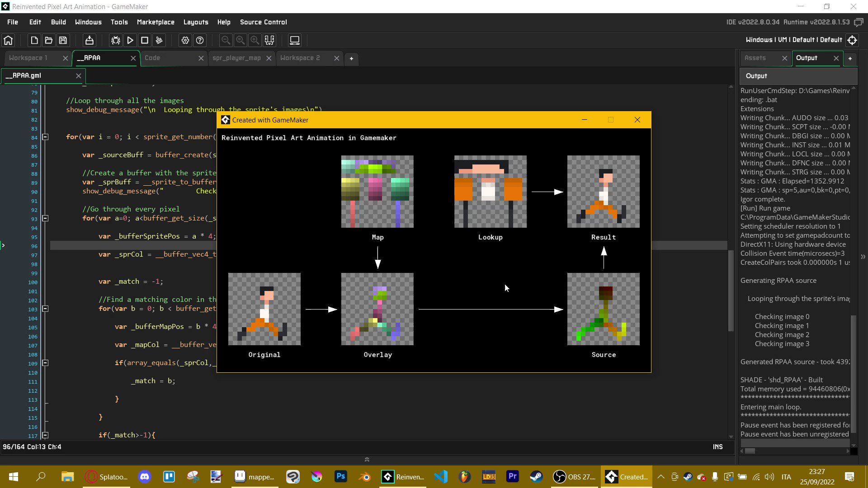Open the Windows Start button
This screenshot has width=868, height=488.
14,477
